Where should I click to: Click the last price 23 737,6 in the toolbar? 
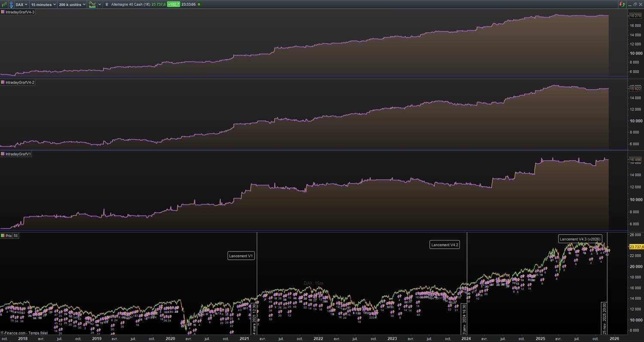tap(158, 4)
